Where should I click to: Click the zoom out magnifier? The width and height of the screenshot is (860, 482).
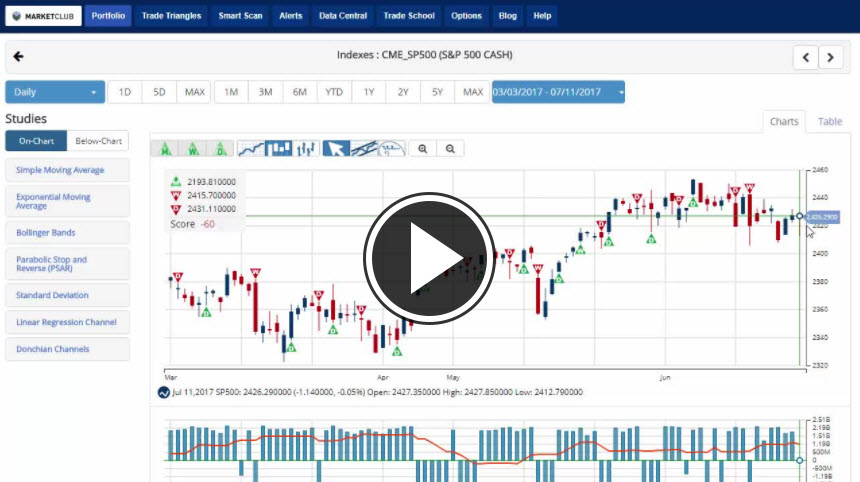451,148
